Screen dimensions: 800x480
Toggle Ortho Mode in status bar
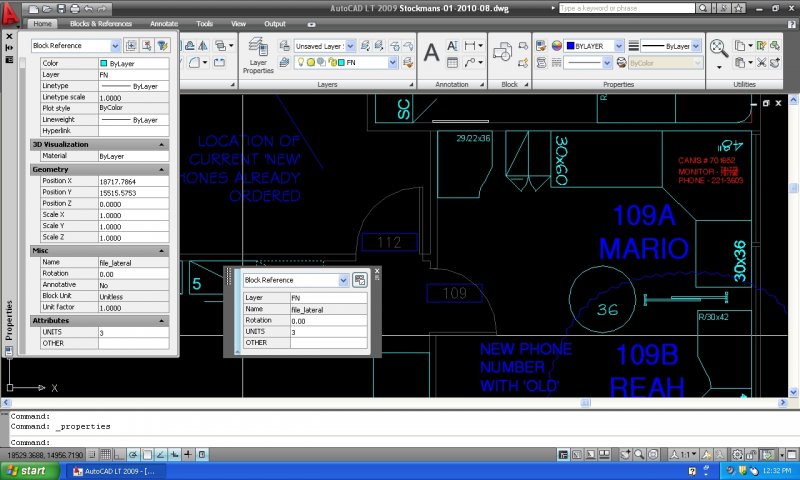point(119,454)
